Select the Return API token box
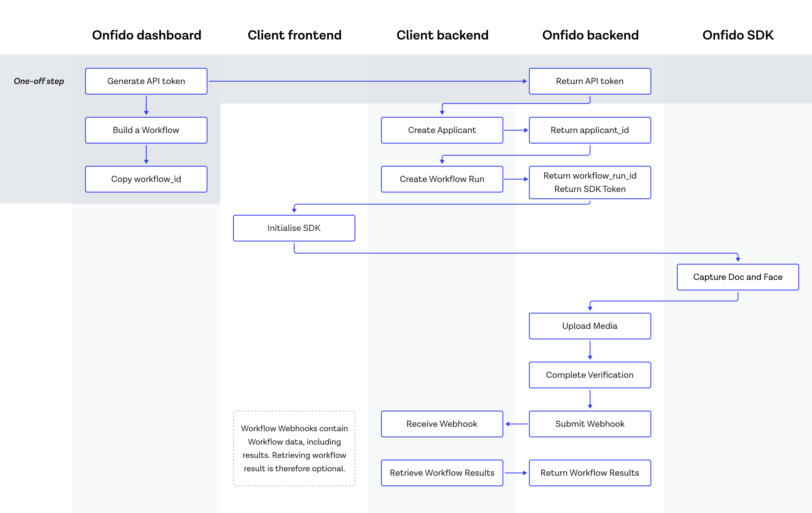The image size is (812, 513). pyautogui.click(x=590, y=81)
